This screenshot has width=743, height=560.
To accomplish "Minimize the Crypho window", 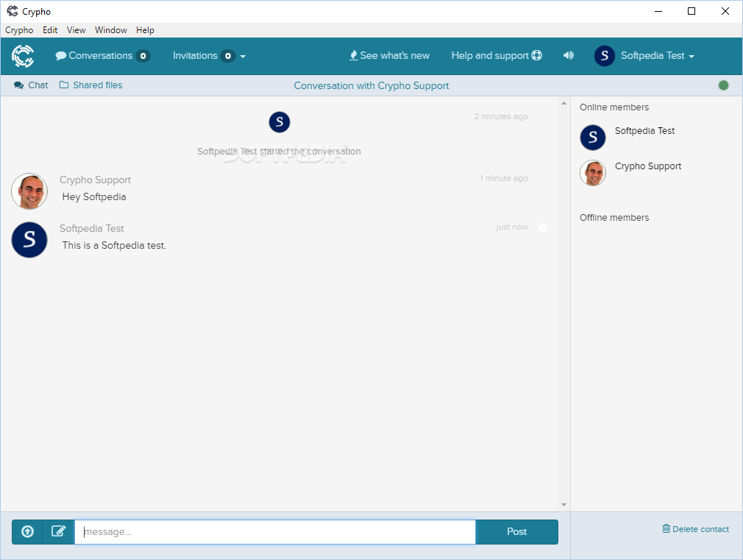I will (x=658, y=11).
